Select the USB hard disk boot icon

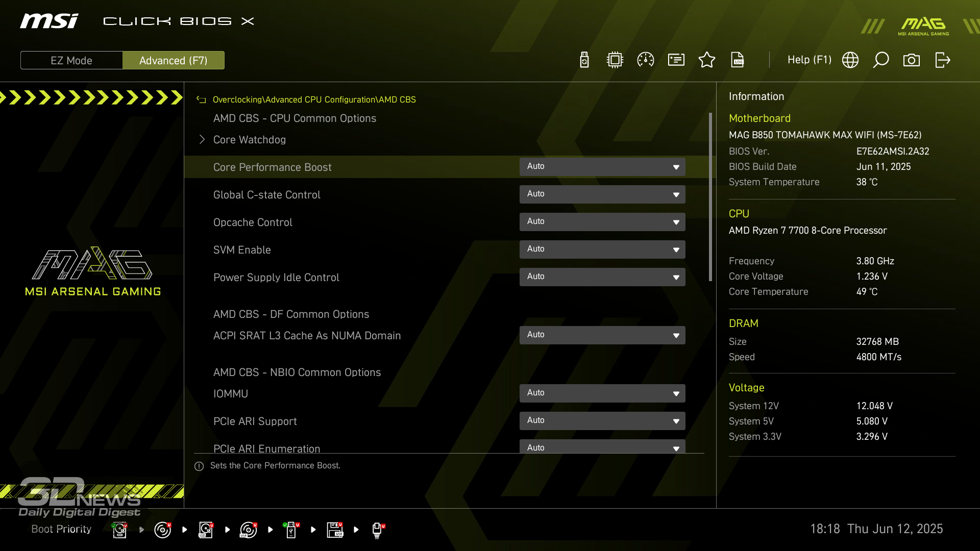pos(206,530)
